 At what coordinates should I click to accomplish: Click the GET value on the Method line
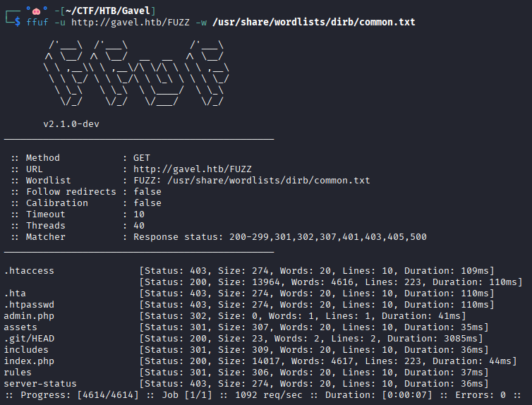142,158
